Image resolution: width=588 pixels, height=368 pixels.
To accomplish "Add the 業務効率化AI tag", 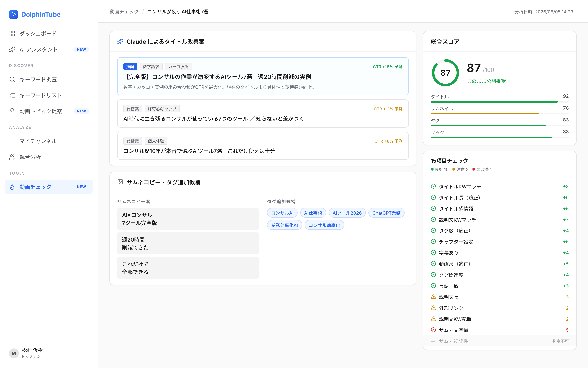I will (285, 225).
